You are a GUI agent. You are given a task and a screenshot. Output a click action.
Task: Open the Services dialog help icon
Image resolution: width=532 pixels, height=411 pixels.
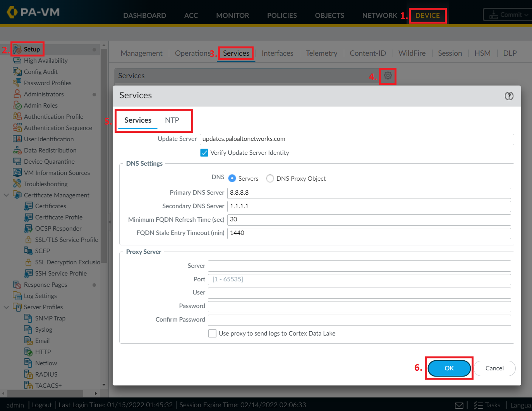point(509,96)
